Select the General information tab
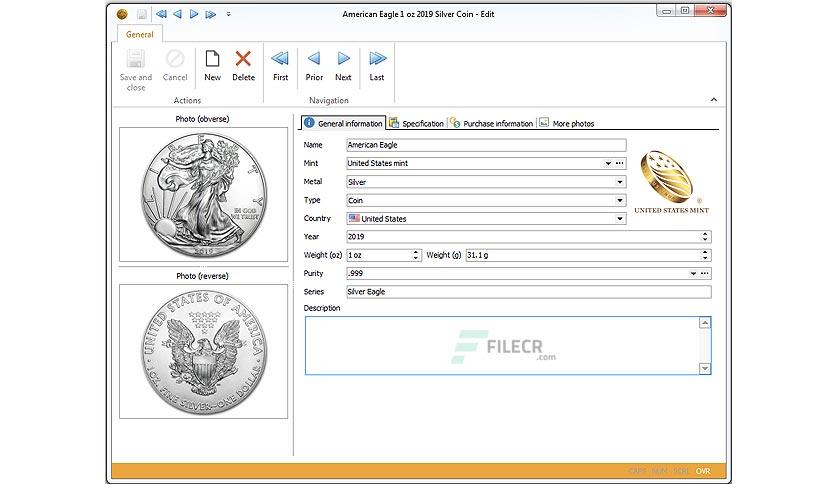Viewport: 836px width, 484px height. pyautogui.click(x=343, y=123)
